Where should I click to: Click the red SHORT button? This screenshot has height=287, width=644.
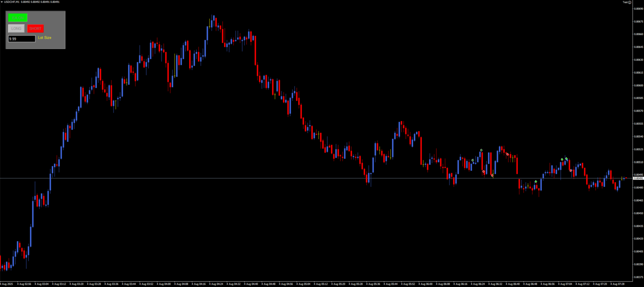(36, 29)
